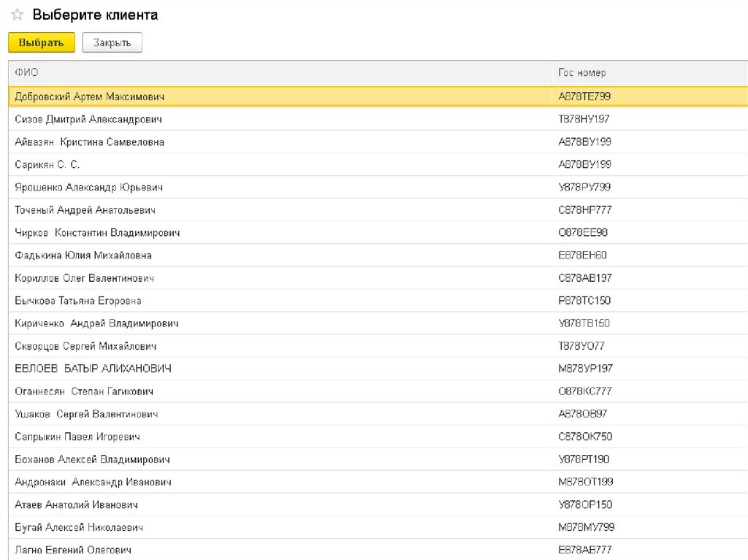Image resolution: width=748 pixels, height=560 pixels.
Task: Click the favorite star icon
Action: tap(18, 15)
